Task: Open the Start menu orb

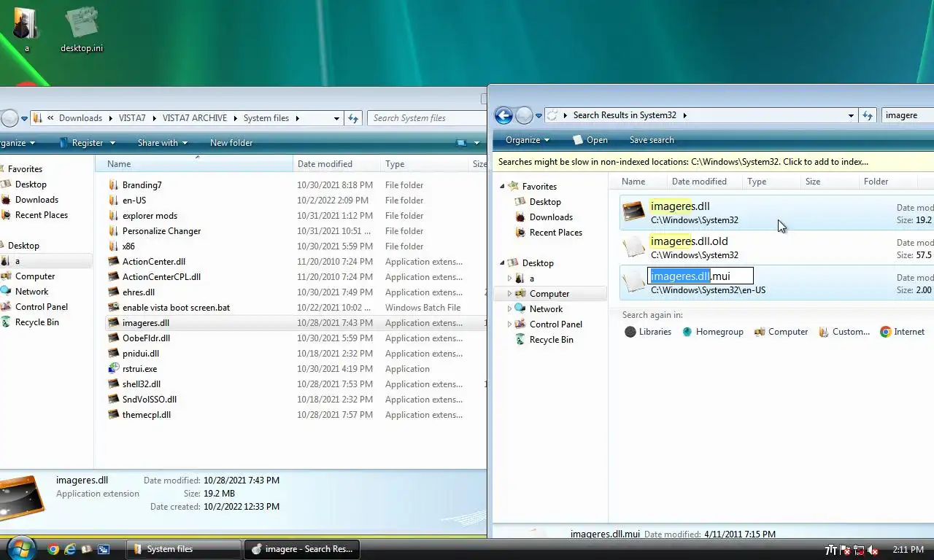Action: click(x=20, y=548)
